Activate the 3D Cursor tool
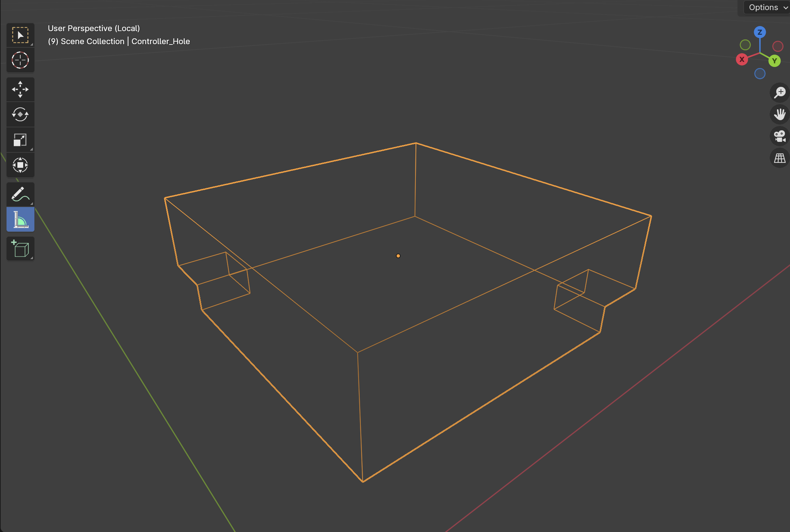This screenshot has width=790, height=532. 20,60
